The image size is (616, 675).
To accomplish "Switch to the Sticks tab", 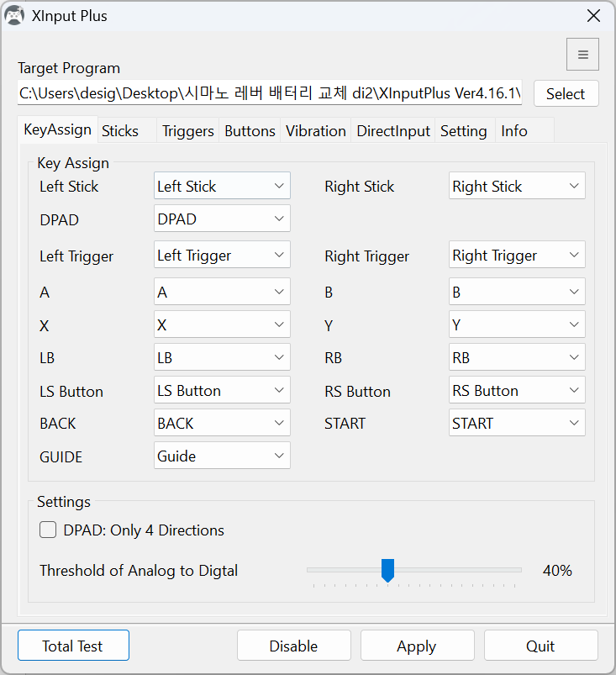I will pos(127,130).
